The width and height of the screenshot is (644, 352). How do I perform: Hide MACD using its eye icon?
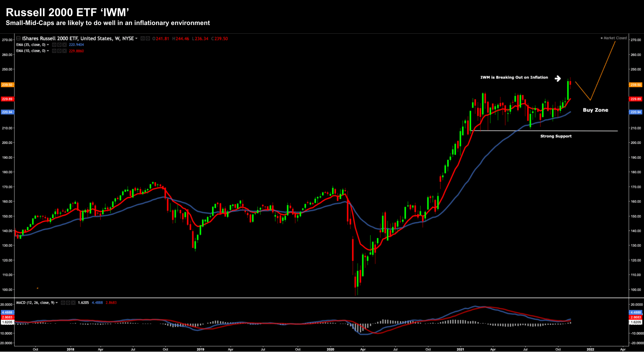coord(63,303)
